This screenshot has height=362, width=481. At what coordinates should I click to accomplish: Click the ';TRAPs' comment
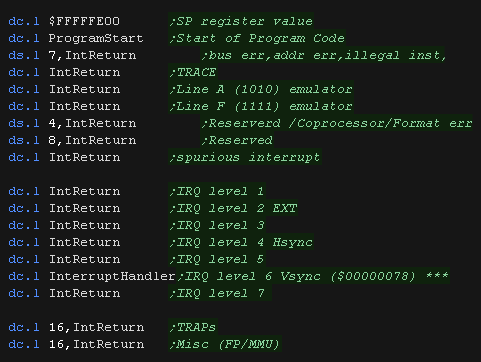(x=193, y=327)
